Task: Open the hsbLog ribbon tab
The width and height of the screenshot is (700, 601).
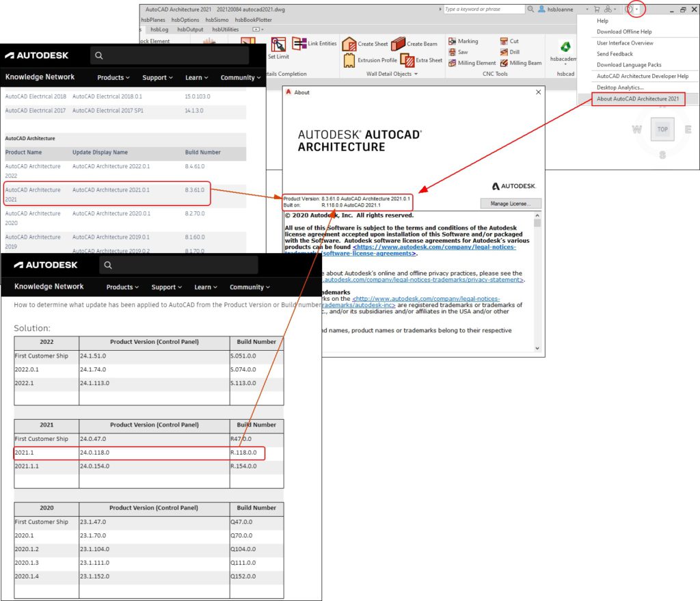Action: (x=159, y=29)
